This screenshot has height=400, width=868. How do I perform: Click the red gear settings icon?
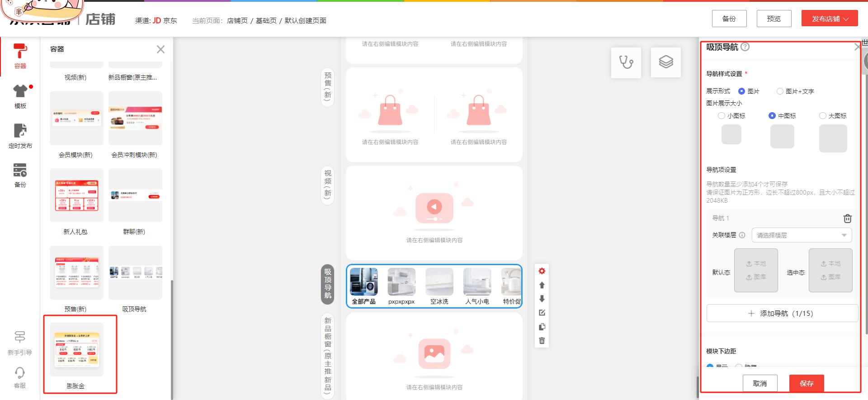pyautogui.click(x=542, y=271)
